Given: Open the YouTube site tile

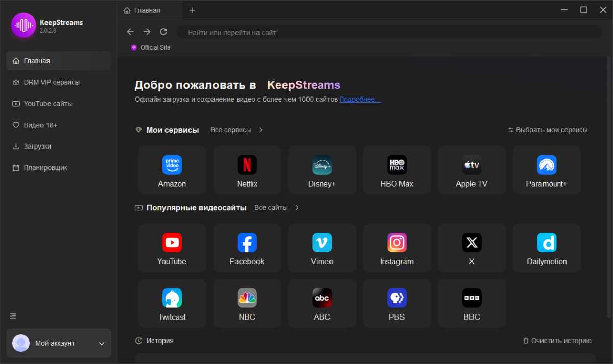Looking at the screenshot, I should coord(172,248).
